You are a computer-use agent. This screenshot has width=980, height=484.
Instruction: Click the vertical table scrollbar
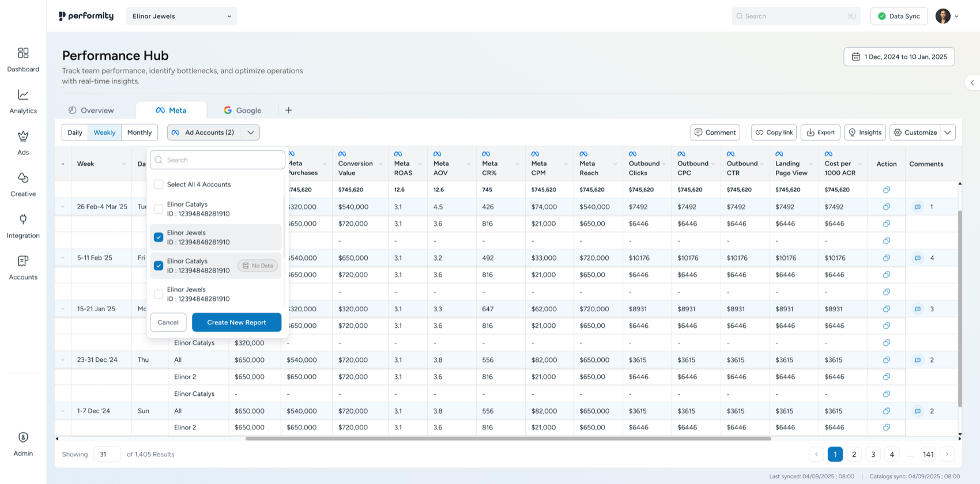pos(960,308)
